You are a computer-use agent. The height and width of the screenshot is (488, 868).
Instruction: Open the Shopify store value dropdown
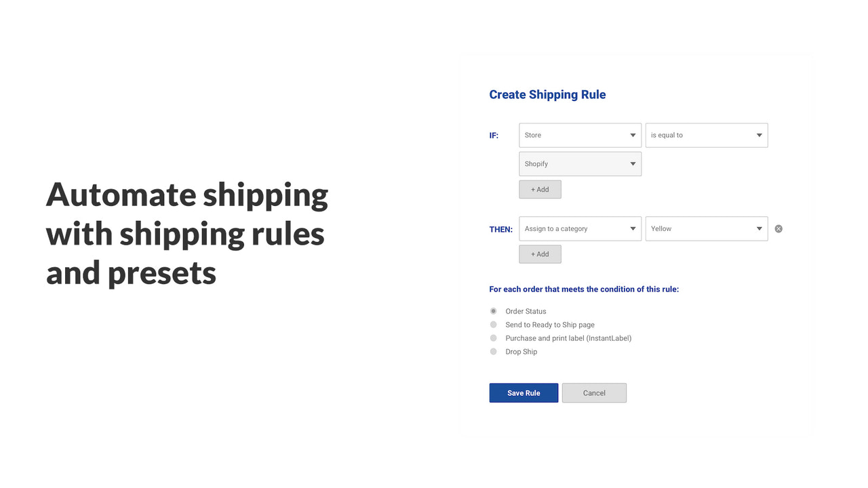pos(580,163)
